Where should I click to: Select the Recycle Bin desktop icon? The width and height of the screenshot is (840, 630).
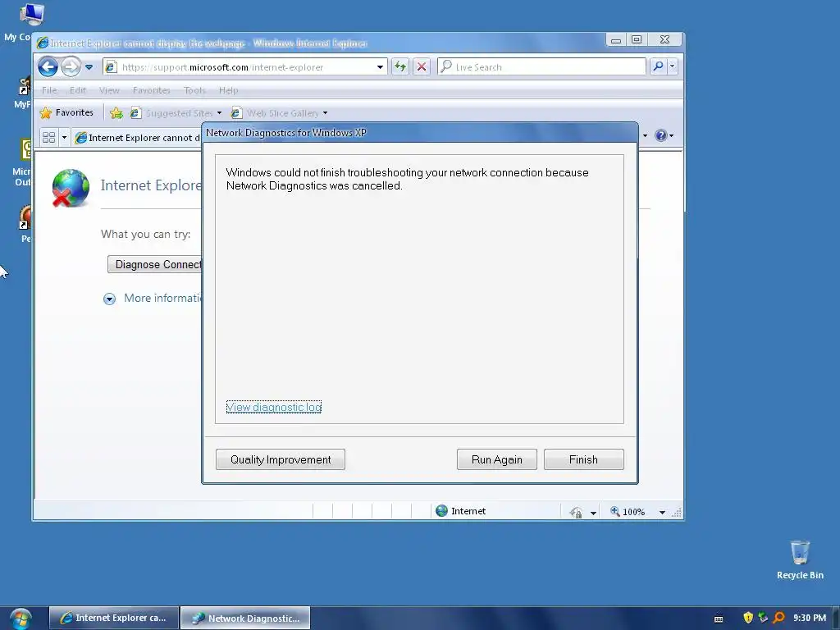tap(800, 559)
